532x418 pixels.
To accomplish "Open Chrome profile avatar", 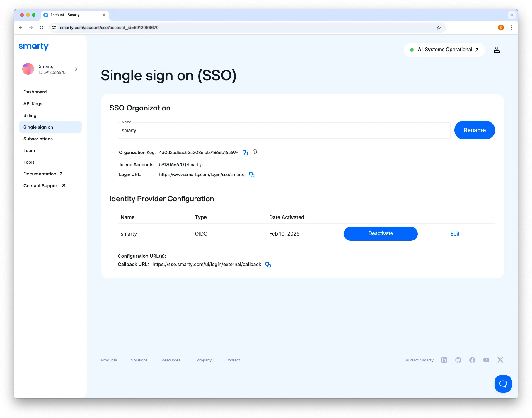I will tap(501, 28).
